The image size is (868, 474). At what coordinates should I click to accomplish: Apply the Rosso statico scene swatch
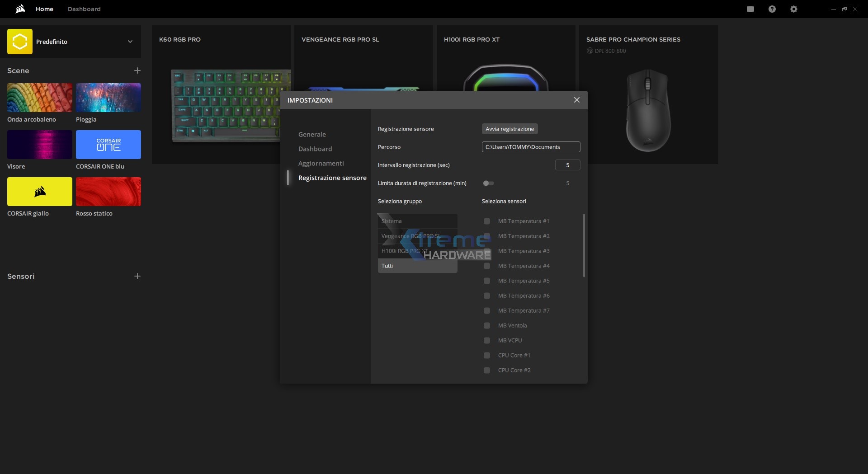click(x=108, y=192)
